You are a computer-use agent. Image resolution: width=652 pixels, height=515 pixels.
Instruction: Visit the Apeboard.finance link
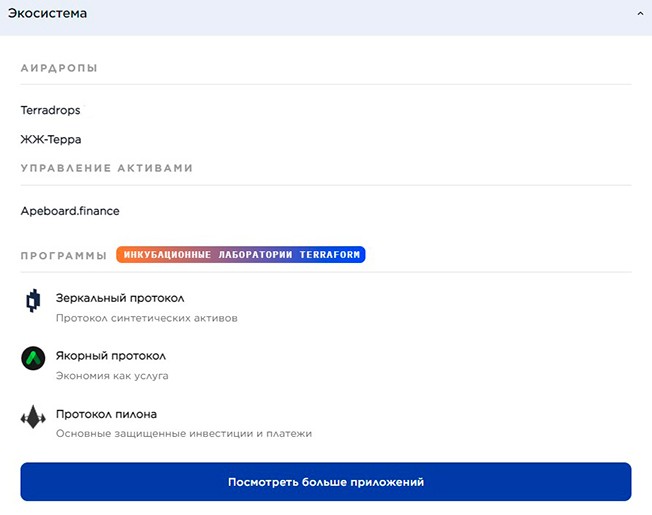point(70,211)
